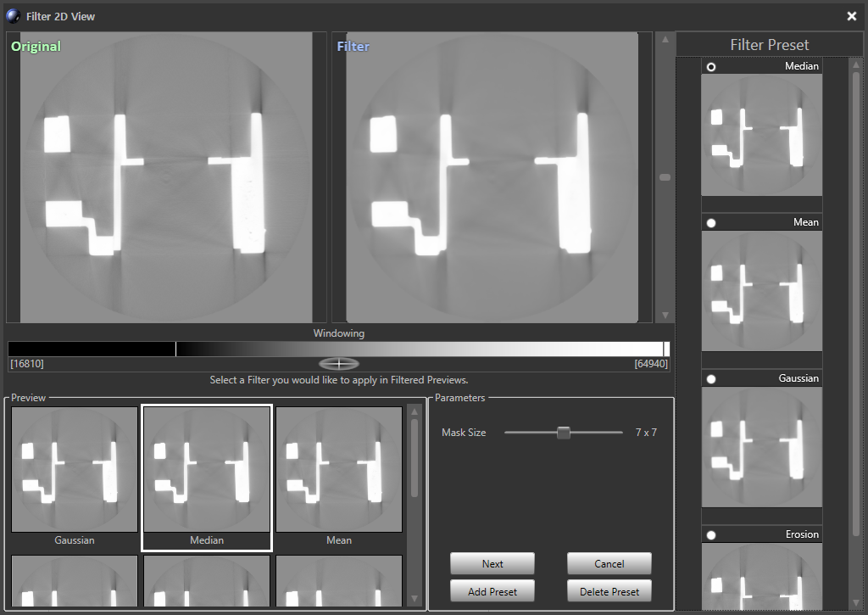Screen dimensions: 868x615
Task: Select the Mean preset radio button
Action: [711, 223]
